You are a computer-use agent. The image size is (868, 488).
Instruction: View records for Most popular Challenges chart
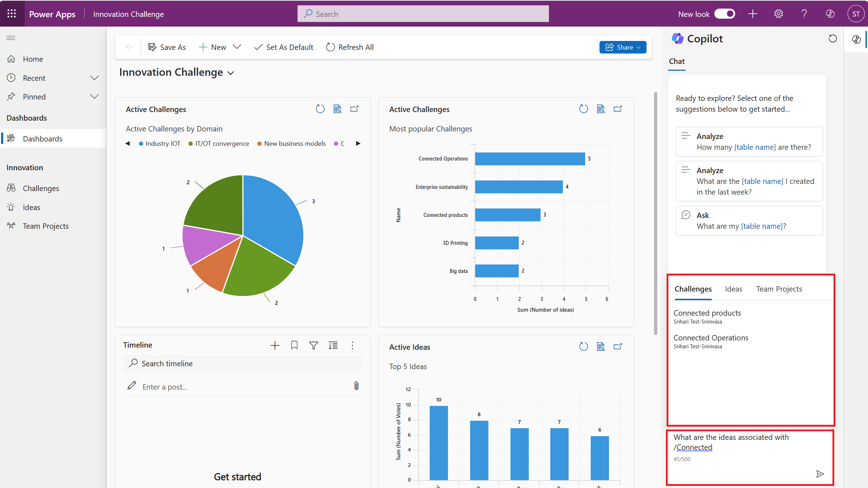click(601, 109)
